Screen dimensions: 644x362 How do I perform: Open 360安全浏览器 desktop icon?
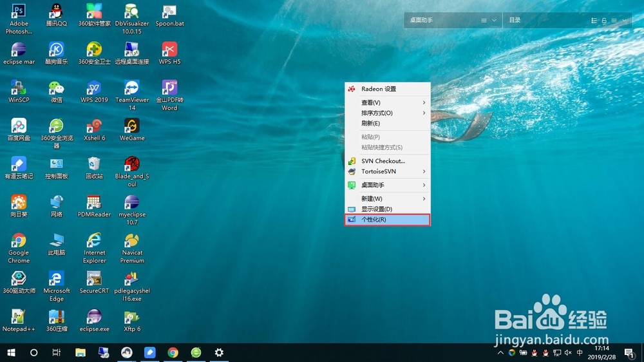point(56,133)
